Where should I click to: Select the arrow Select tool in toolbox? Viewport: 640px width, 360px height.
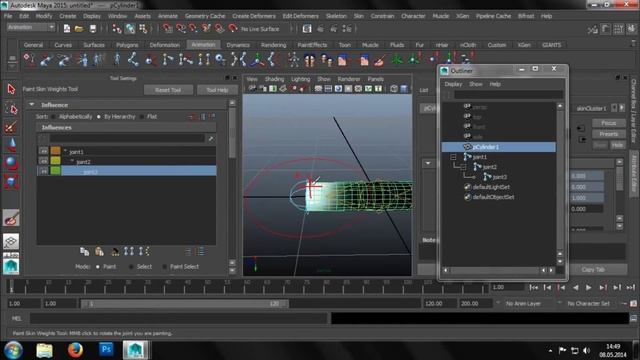11,89
